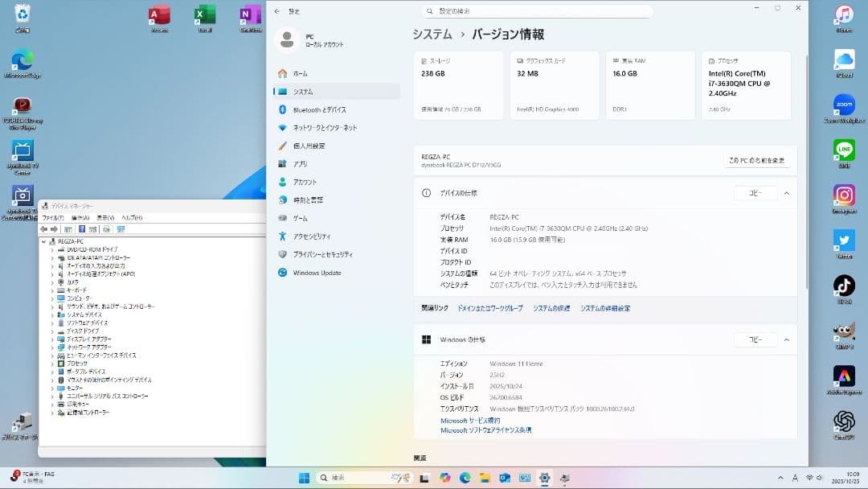
Task: Collapse the デバイスの仕様 section
Action: (786, 192)
